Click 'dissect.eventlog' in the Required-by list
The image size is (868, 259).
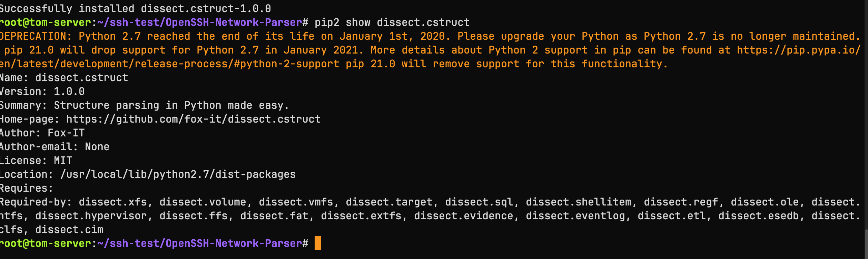pos(575,216)
